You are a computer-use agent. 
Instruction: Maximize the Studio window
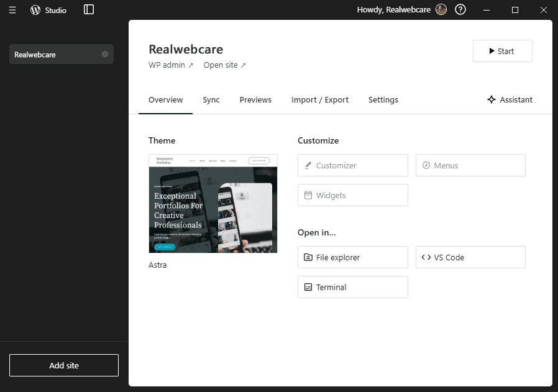click(515, 10)
